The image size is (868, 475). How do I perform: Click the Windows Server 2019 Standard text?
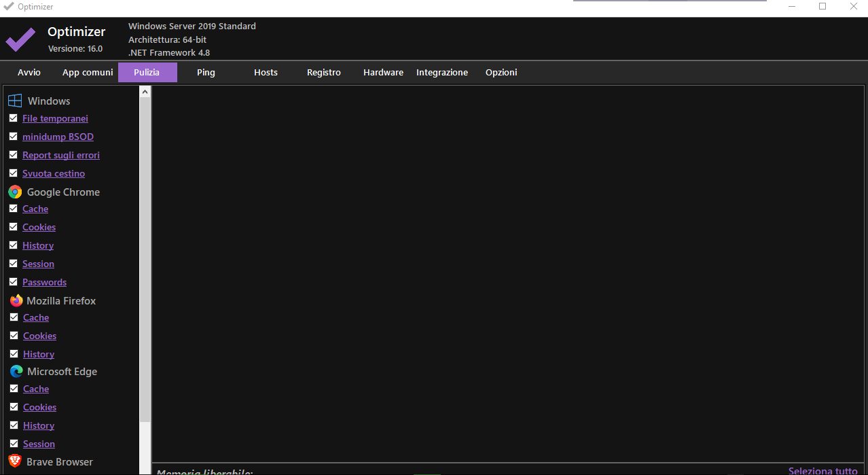coord(192,27)
